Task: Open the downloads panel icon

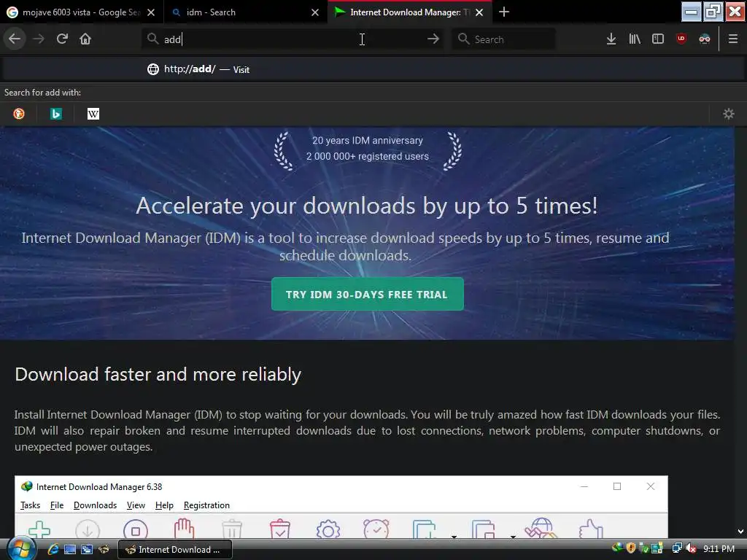Action: (611, 39)
